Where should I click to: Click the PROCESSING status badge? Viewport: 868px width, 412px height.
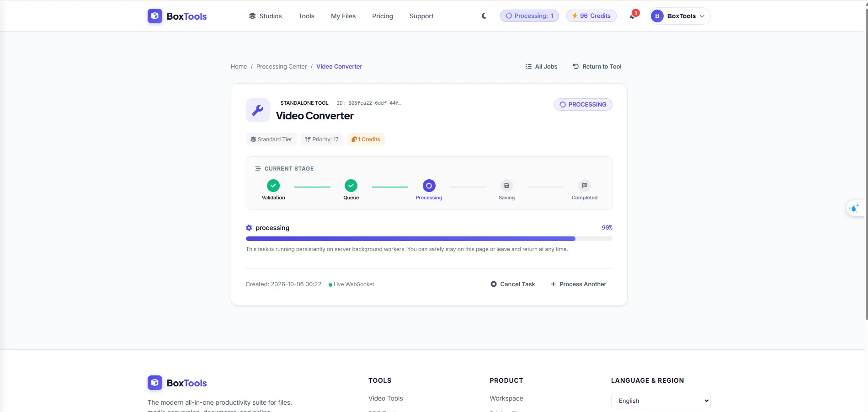pos(583,104)
